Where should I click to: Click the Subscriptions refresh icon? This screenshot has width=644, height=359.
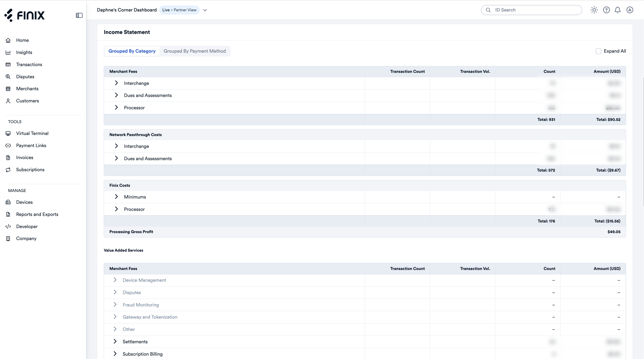point(8,170)
